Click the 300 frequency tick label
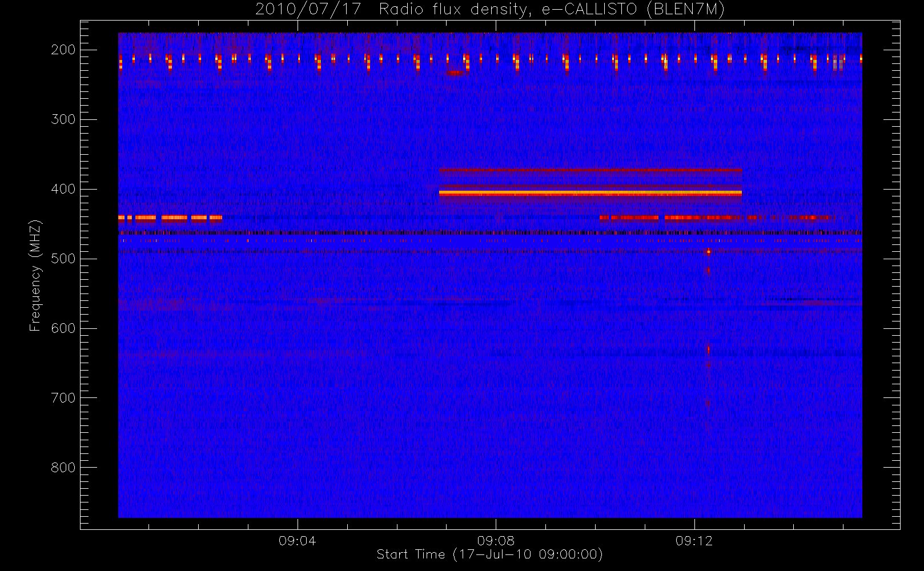 pos(63,119)
